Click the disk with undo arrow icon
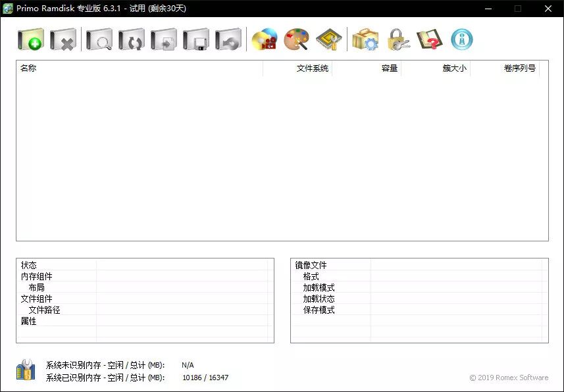This screenshot has width=564, height=392. click(x=229, y=39)
